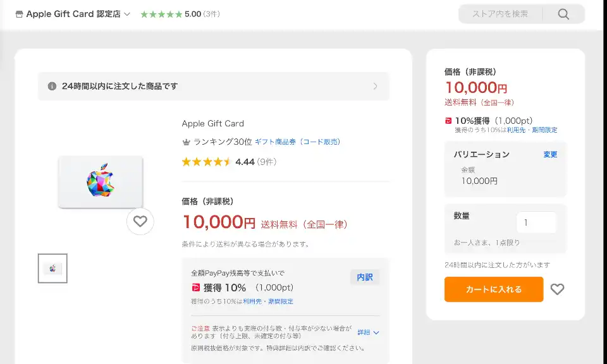This screenshot has width=607, height=364.
Task: Expand the Apple Gift Card 認定店 store dropdown
Action: (x=127, y=14)
